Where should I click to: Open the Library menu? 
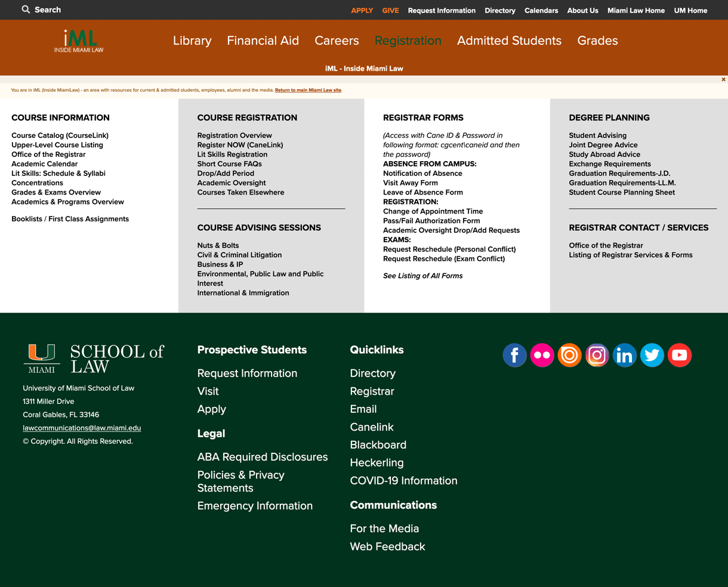192,41
